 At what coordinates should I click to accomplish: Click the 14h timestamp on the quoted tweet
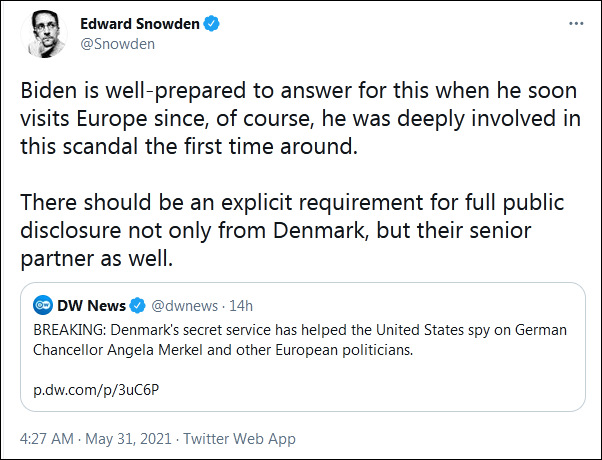click(x=240, y=304)
